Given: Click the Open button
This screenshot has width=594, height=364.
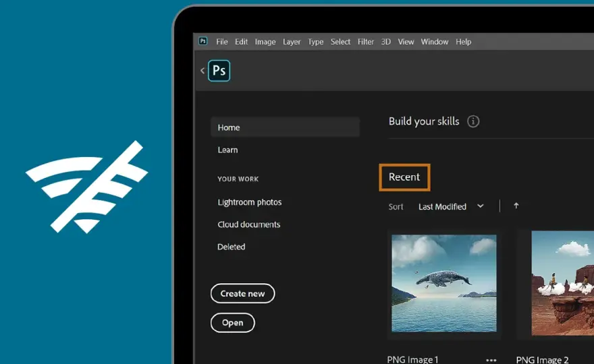Looking at the screenshot, I should point(233,323).
